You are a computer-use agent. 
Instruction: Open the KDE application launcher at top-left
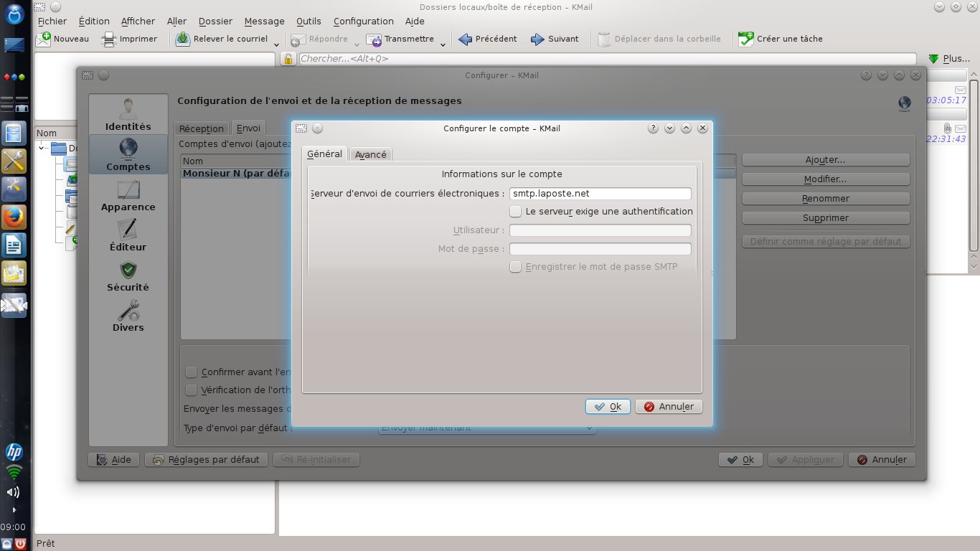pyautogui.click(x=15, y=14)
